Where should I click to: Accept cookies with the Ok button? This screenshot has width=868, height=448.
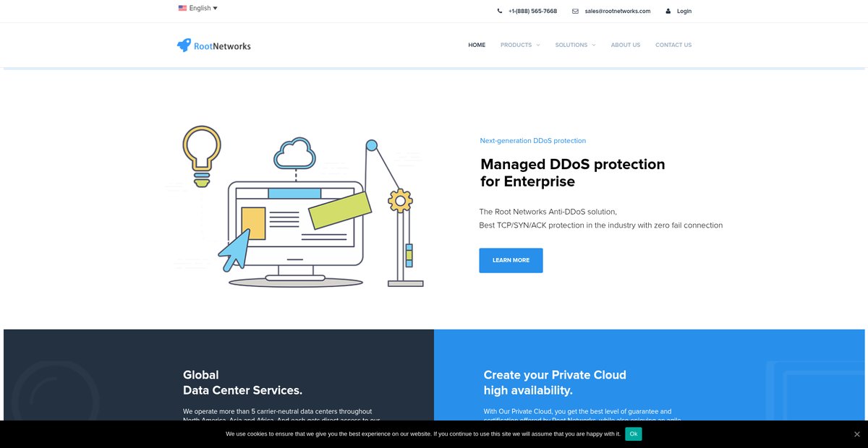point(634,434)
